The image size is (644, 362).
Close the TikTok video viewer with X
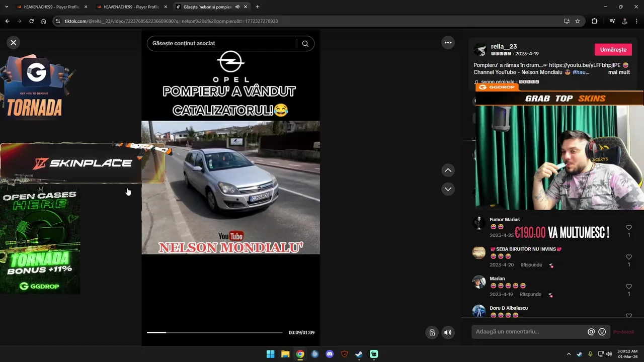(x=14, y=43)
